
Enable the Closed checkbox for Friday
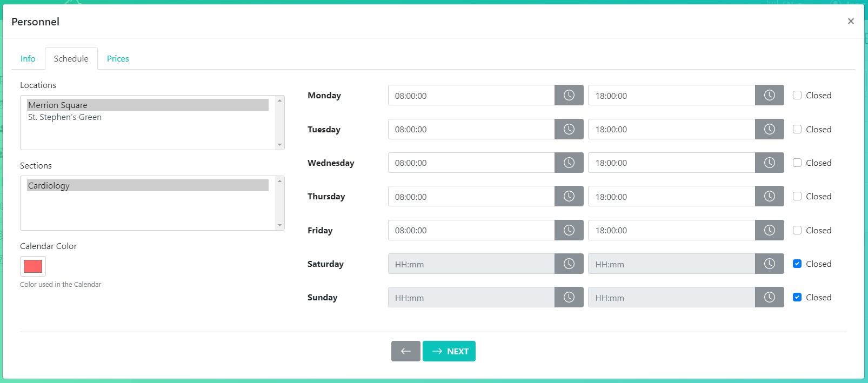(x=797, y=230)
